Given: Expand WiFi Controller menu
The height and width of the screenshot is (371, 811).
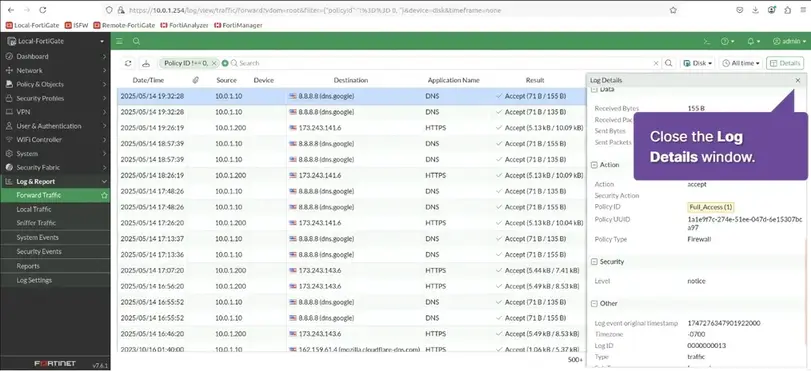Looking at the screenshot, I should click(x=55, y=140).
